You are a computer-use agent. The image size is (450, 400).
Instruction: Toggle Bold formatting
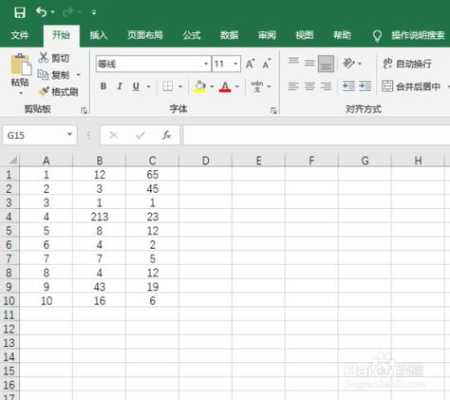pyautogui.click(x=103, y=86)
